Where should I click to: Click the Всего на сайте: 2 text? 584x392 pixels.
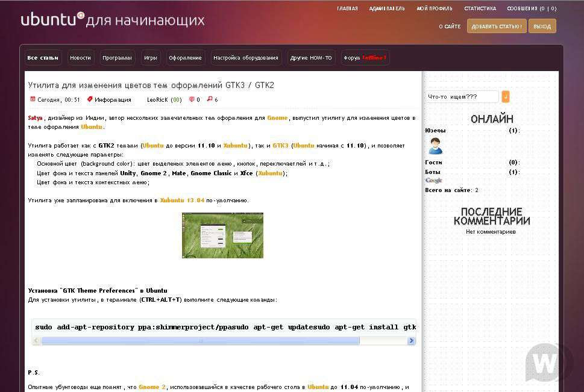click(452, 190)
